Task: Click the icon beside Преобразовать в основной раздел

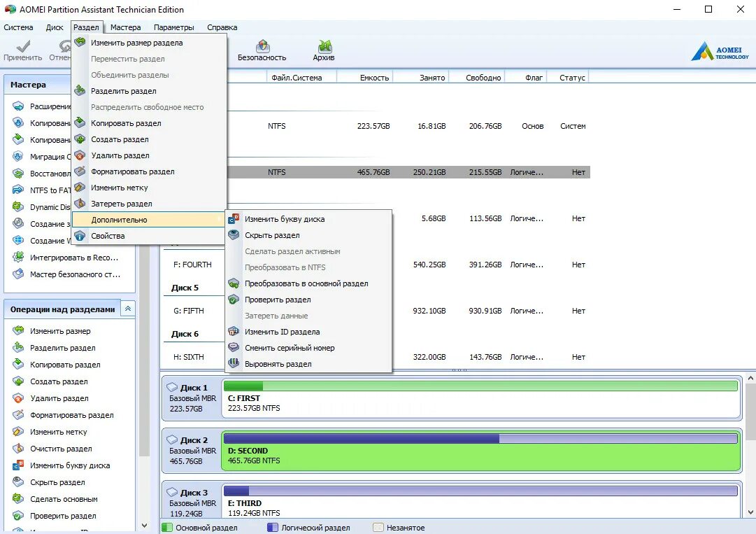Action: point(234,283)
